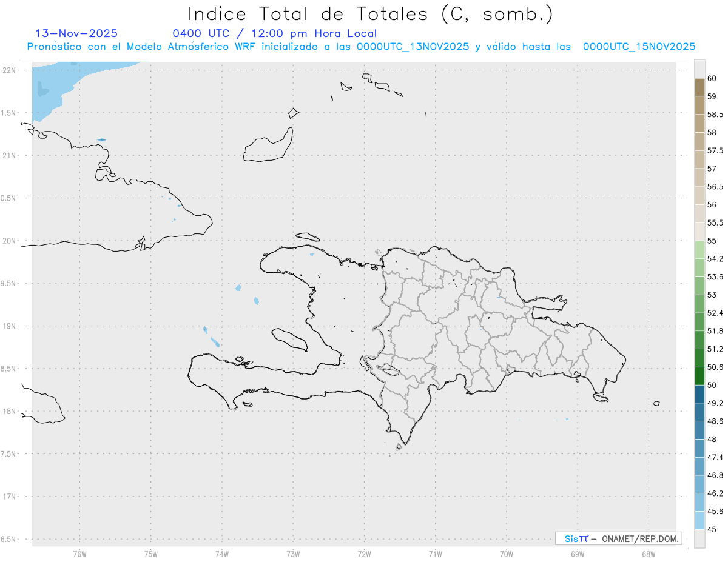Click the "56.5" colorbar label
Viewport: 728px width, 562px height.
[x=715, y=186]
